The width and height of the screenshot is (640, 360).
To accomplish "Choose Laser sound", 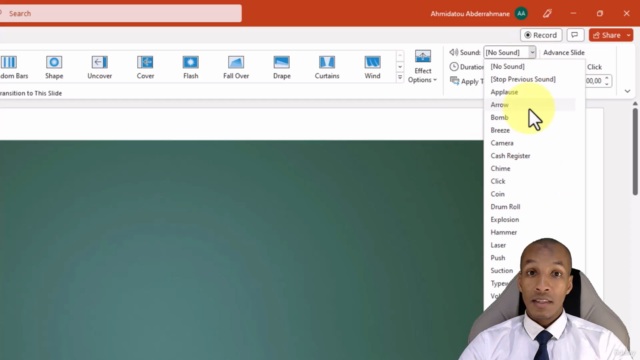I will point(498,245).
